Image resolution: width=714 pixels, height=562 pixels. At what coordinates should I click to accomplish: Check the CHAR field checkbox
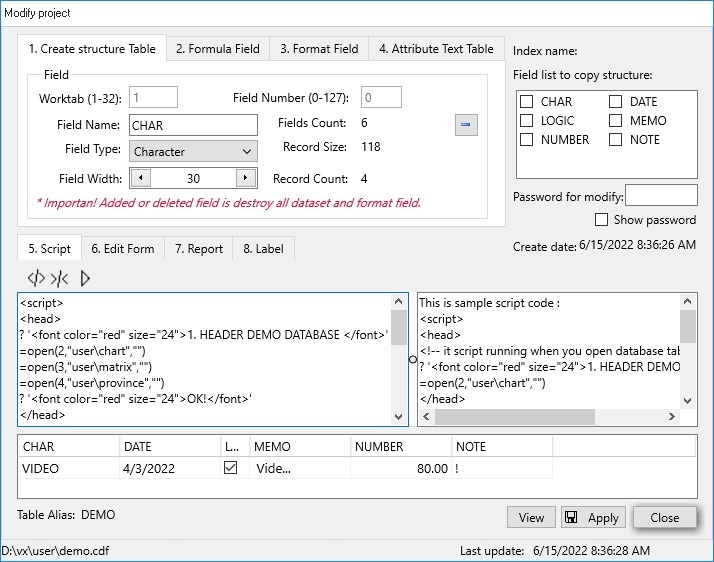[x=526, y=102]
